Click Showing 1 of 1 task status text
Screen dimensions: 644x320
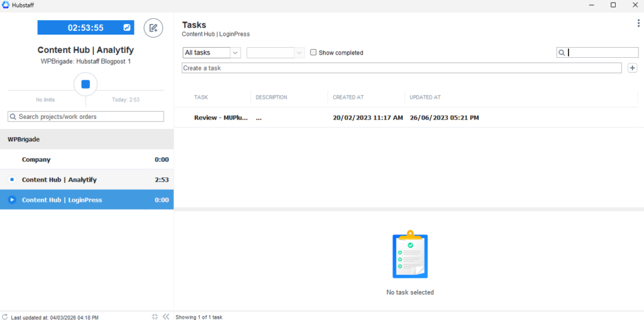coord(199,317)
